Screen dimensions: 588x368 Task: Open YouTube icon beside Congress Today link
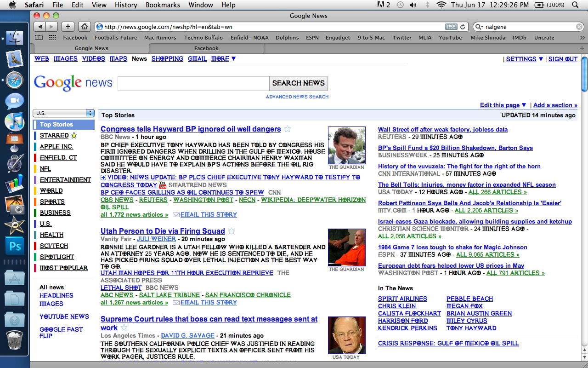point(162,185)
